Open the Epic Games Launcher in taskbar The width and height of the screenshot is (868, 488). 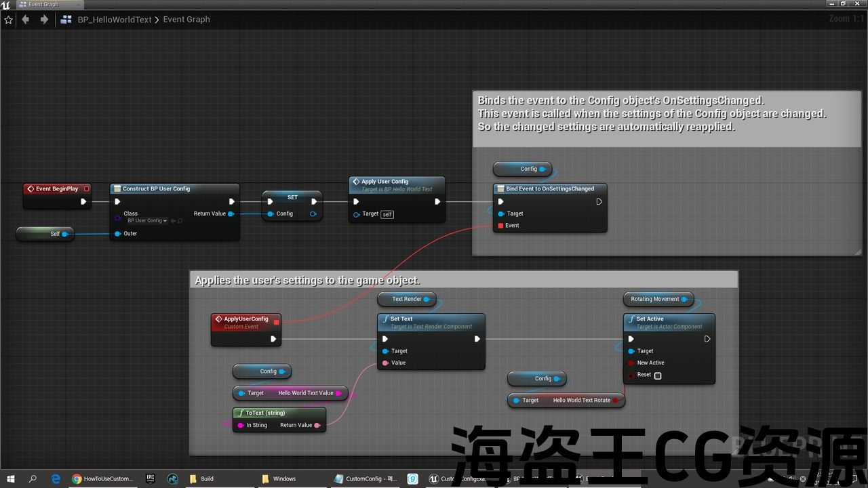[x=150, y=479]
